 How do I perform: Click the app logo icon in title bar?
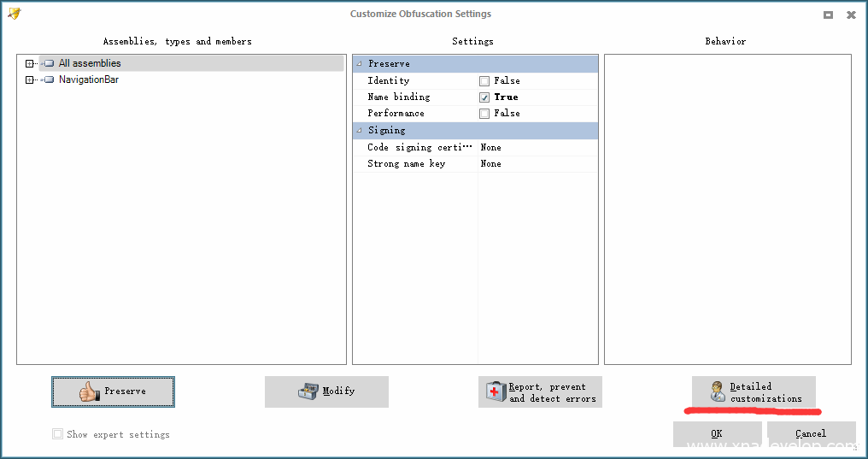pos(15,14)
